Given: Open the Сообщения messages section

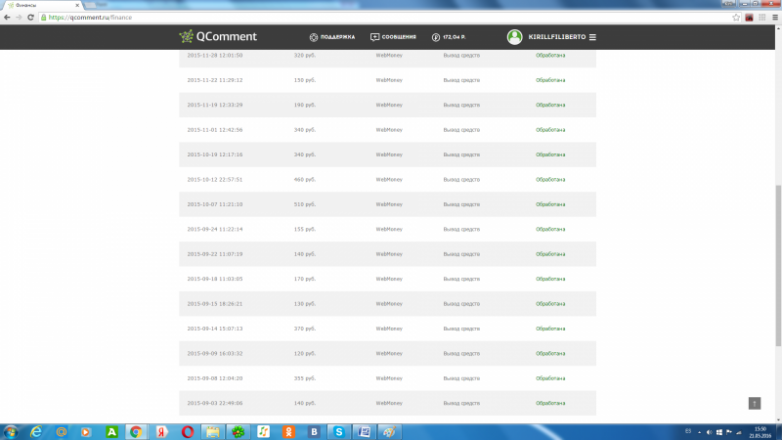Looking at the screenshot, I should [x=393, y=37].
